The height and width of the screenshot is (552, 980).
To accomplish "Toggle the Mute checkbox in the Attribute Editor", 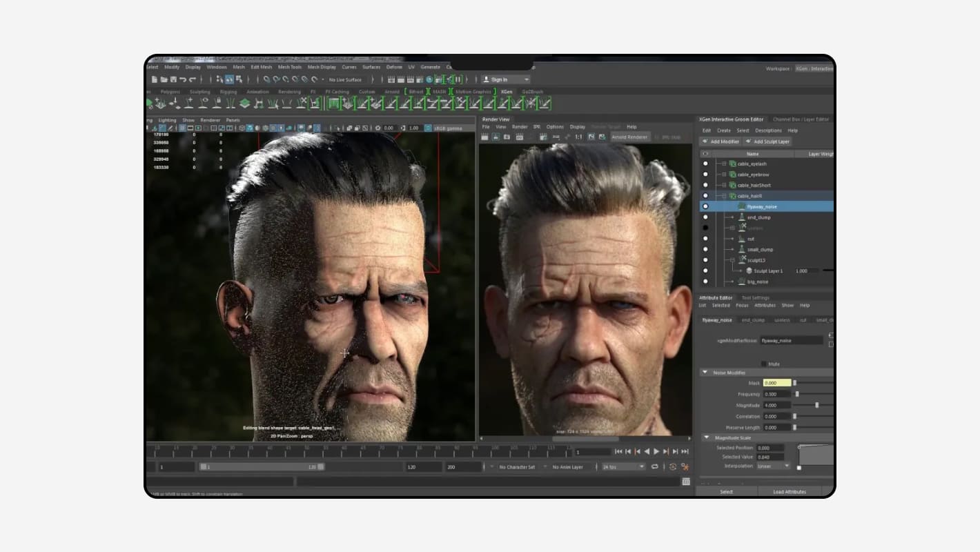I will click(x=763, y=364).
